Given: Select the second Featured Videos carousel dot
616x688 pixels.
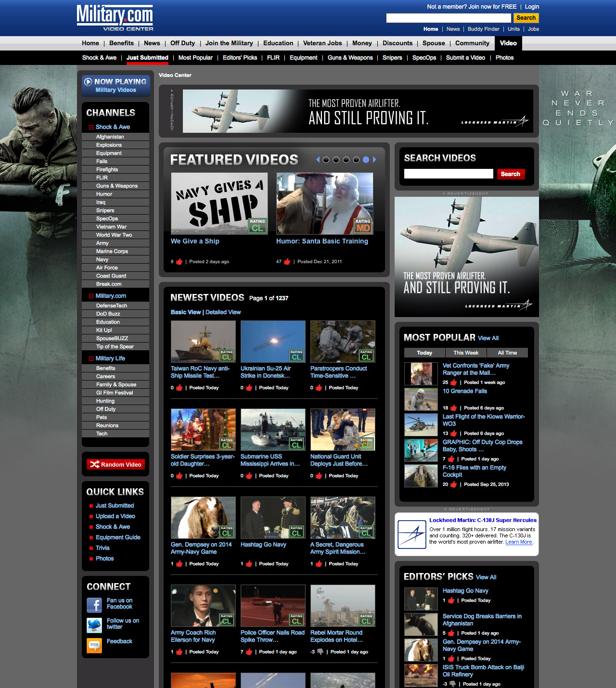Looking at the screenshot, I should pyautogui.click(x=336, y=160).
